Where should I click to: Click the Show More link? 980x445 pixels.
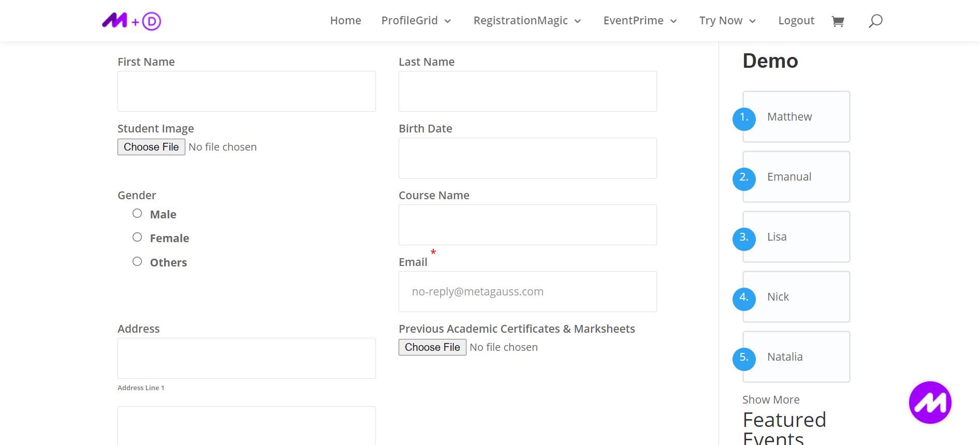point(771,400)
